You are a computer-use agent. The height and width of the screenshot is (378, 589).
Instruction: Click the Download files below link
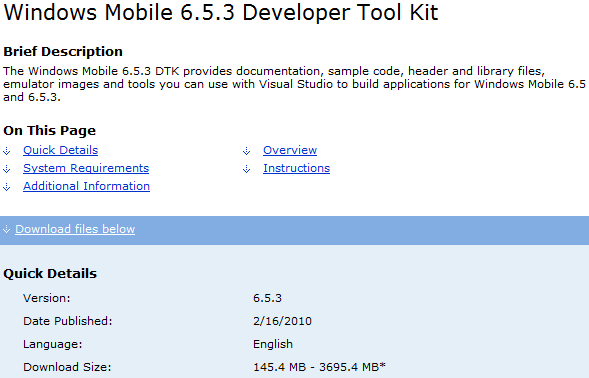(x=75, y=229)
